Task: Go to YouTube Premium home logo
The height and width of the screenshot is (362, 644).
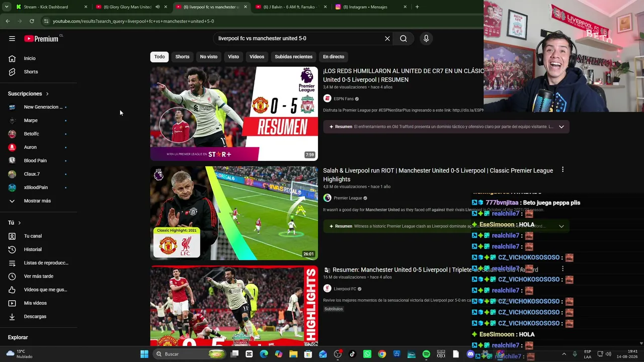Action: pyautogui.click(x=41, y=39)
